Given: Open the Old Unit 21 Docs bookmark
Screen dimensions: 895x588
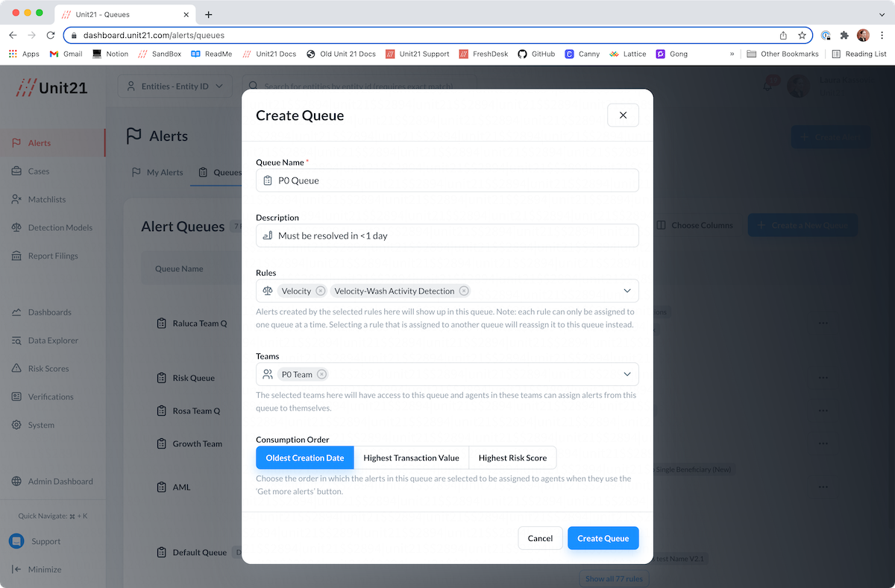Looking at the screenshot, I should [x=341, y=54].
